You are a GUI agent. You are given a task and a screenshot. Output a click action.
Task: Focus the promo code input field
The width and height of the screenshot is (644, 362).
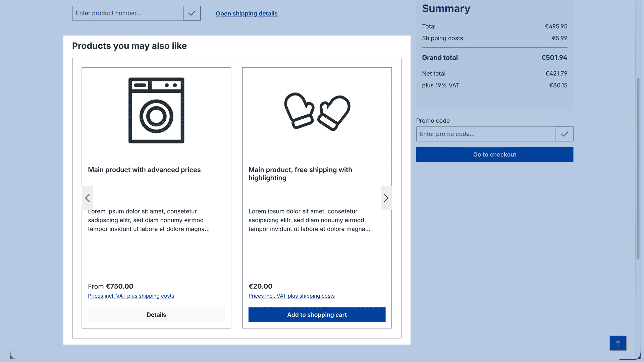pos(486,134)
